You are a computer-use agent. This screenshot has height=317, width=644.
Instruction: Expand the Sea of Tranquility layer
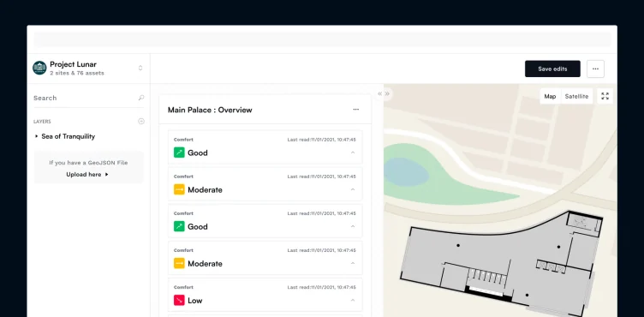tap(37, 136)
